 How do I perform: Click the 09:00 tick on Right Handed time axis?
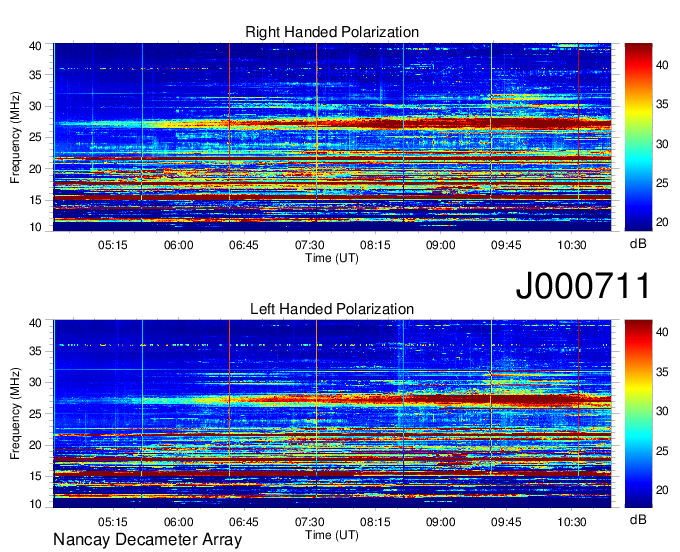click(x=441, y=245)
